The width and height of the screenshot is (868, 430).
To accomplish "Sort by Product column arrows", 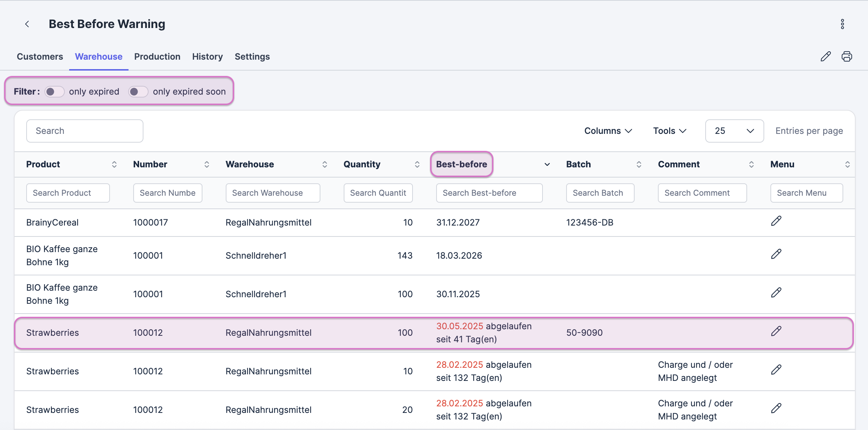I will [x=114, y=164].
